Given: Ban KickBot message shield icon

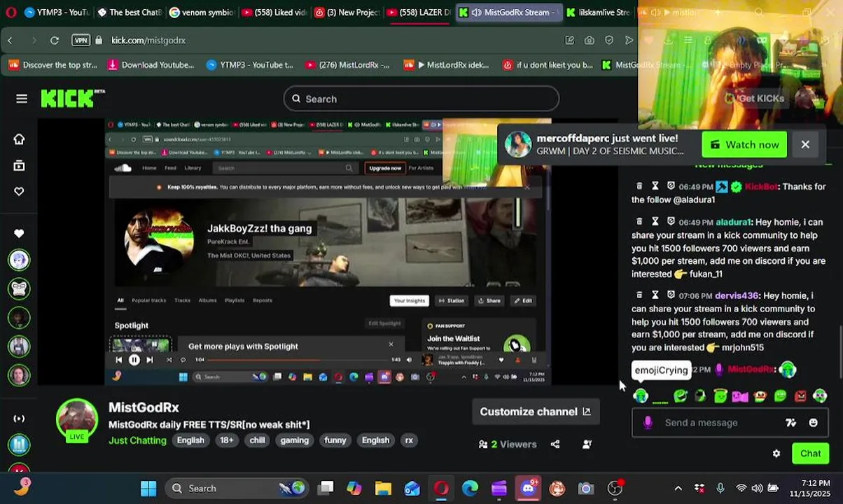Looking at the screenshot, I should point(671,186).
